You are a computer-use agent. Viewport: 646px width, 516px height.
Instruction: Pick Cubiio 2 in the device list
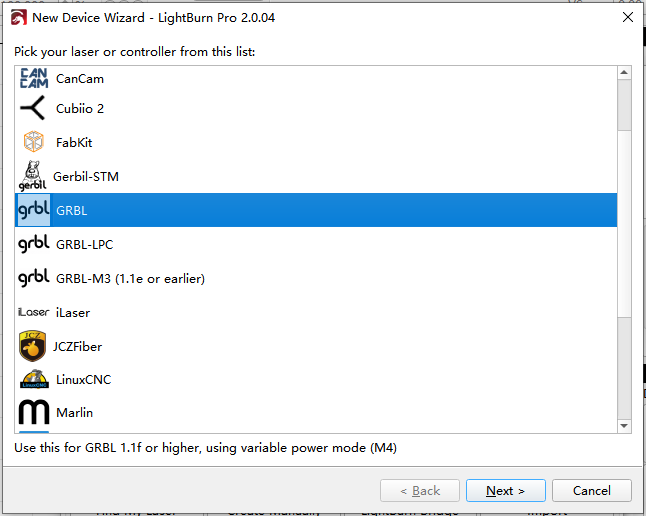click(x=316, y=108)
